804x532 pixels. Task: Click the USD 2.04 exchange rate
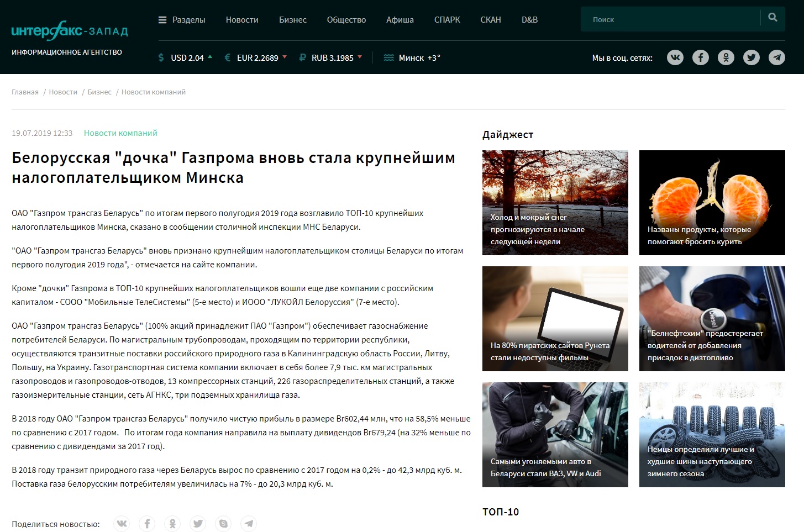(x=187, y=57)
